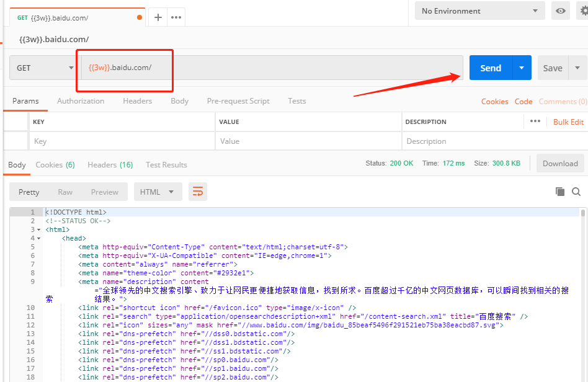View response Cookies (6) tab
The image size is (588, 382).
[x=55, y=165]
